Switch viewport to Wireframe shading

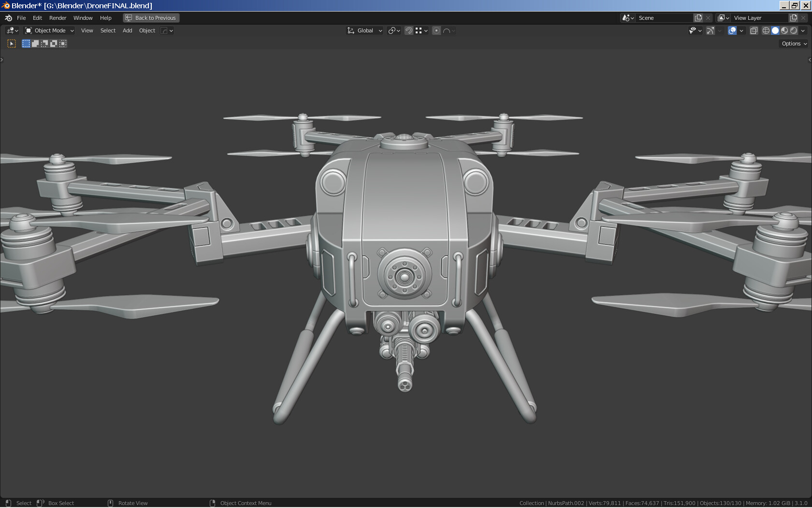coord(766,30)
